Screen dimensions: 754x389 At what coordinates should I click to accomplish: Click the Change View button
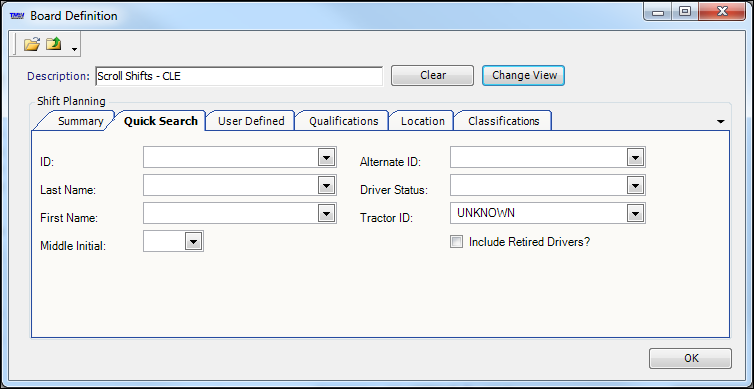tap(524, 75)
